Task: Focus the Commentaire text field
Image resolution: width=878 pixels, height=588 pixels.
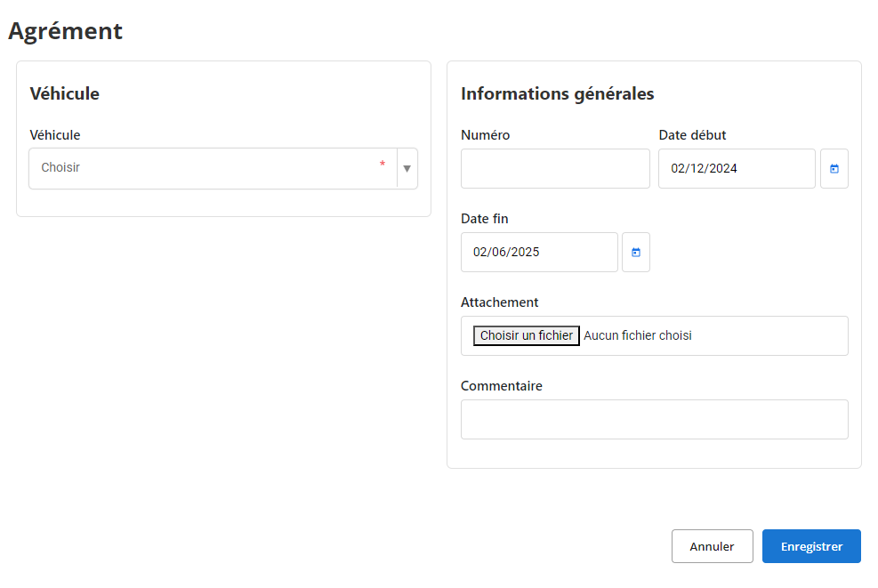Action: click(654, 420)
